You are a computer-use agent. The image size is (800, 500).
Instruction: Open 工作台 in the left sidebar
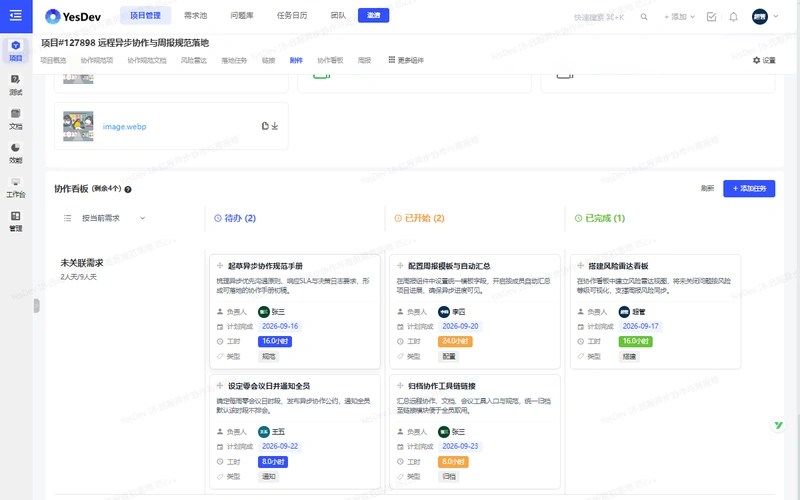click(16, 187)
